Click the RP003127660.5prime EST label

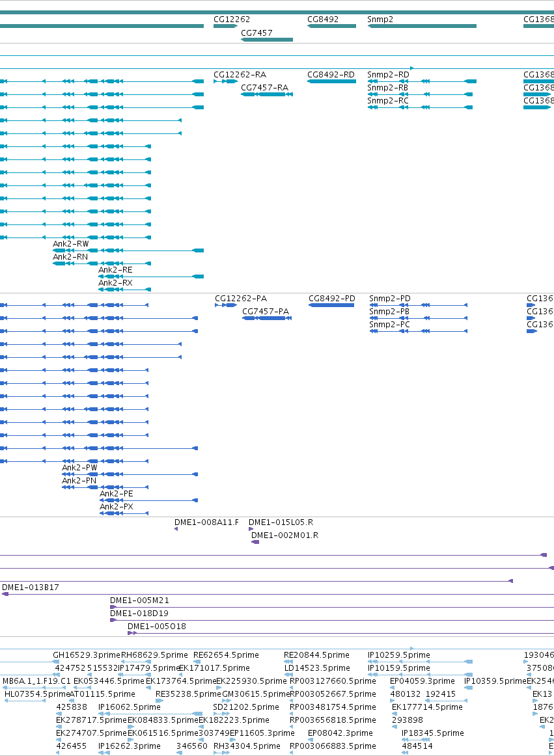tap(333, 681)
